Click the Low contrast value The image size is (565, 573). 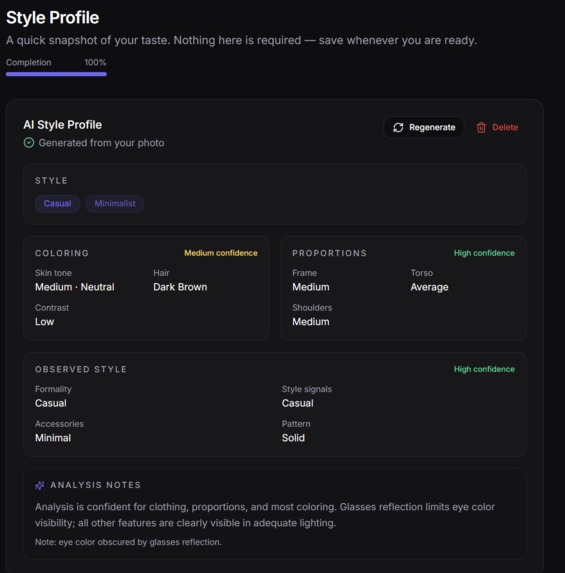click(x=45, y=322)
